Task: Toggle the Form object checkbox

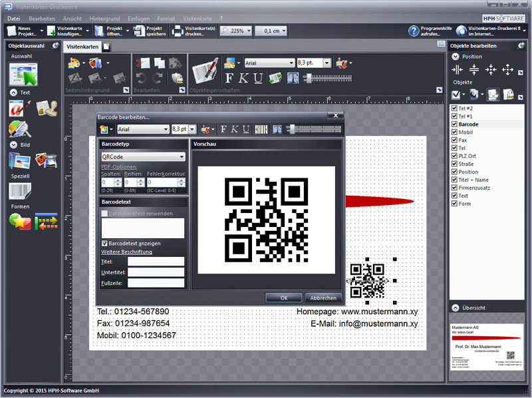Action: [454, 204]
